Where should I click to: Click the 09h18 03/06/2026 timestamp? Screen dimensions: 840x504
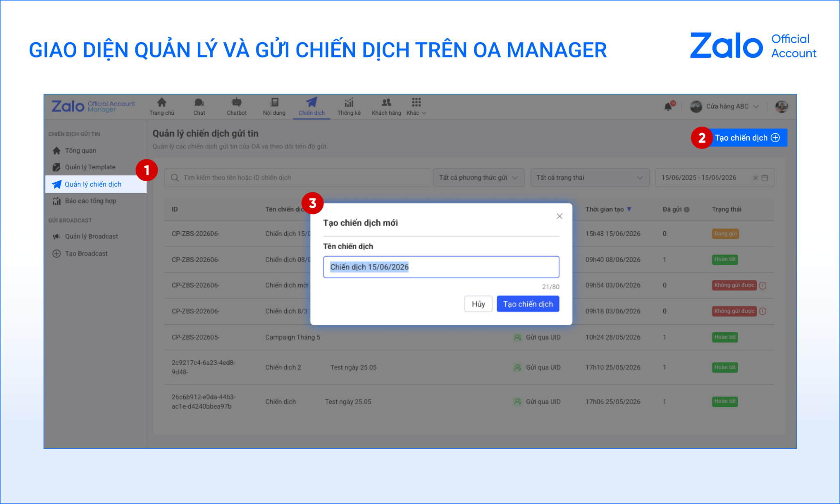tap(613, 311)
